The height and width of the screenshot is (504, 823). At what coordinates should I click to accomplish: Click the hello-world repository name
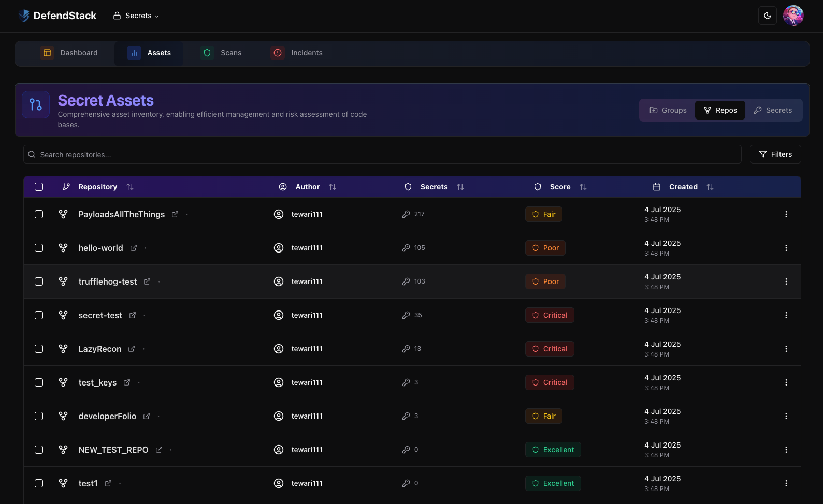click(101, 248)
